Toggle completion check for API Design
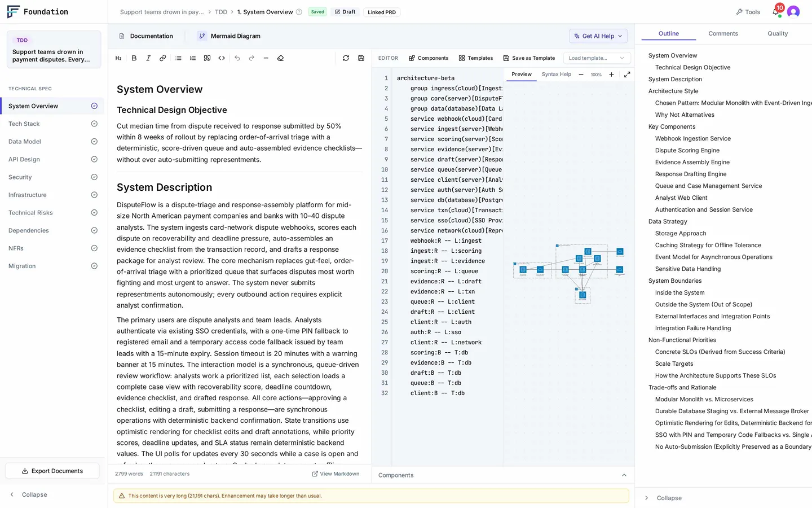 pyautogui.click(x=94, y=159)
